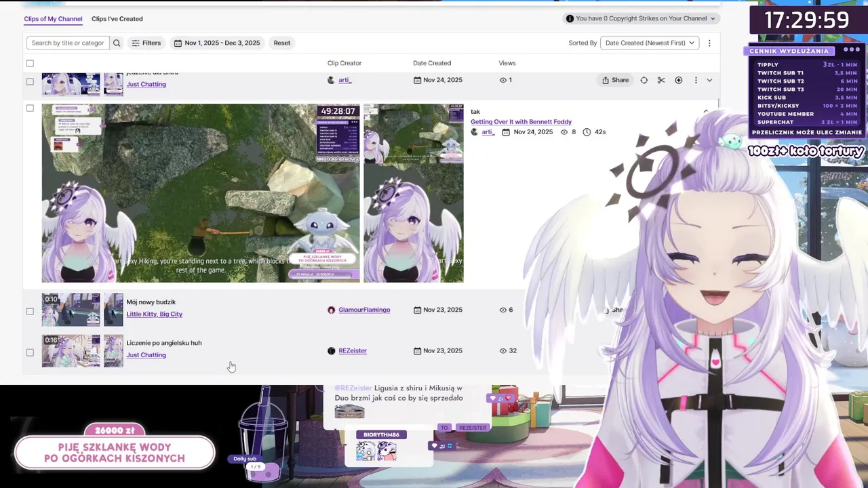
Task: Open the Nov 1 – Dec 3, 2025 date range picker
Action: click(217, 43)
